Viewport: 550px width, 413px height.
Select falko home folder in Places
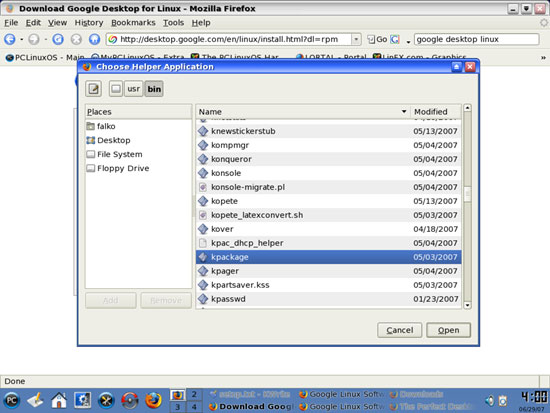(138, 126)
